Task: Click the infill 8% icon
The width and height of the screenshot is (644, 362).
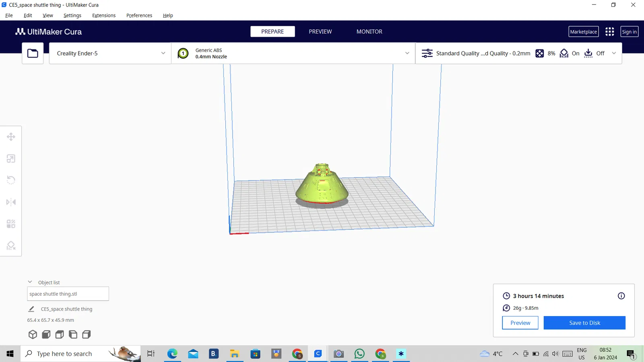Action: coord(540,53)
